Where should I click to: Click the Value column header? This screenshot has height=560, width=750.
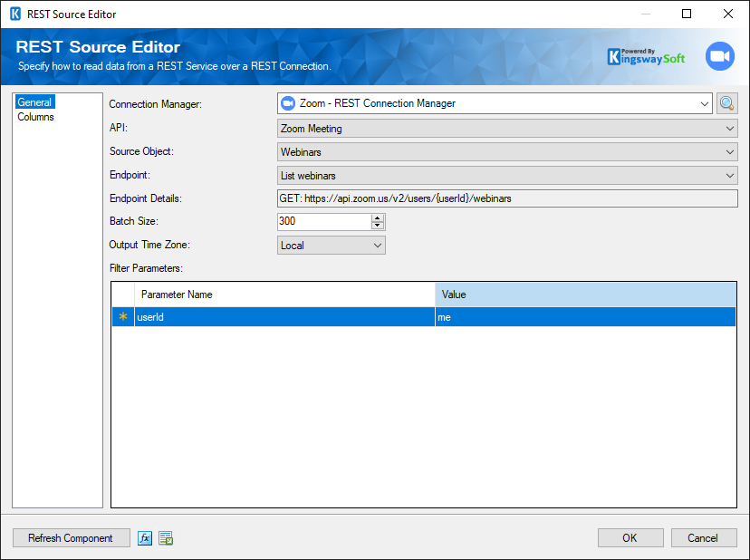pyautogui.click(x=585, y=294)
